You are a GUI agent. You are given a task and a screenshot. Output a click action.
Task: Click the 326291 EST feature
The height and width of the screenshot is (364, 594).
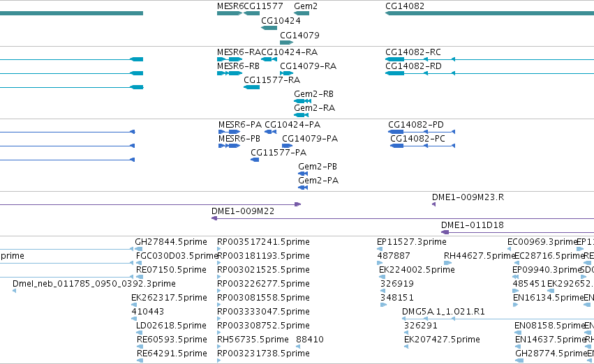coord(406,333)
